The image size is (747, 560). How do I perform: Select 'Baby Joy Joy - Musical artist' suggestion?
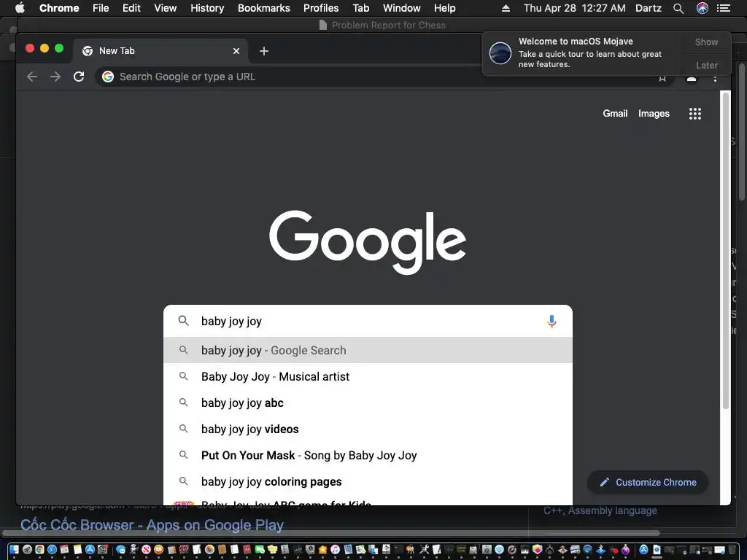(368, 376)
